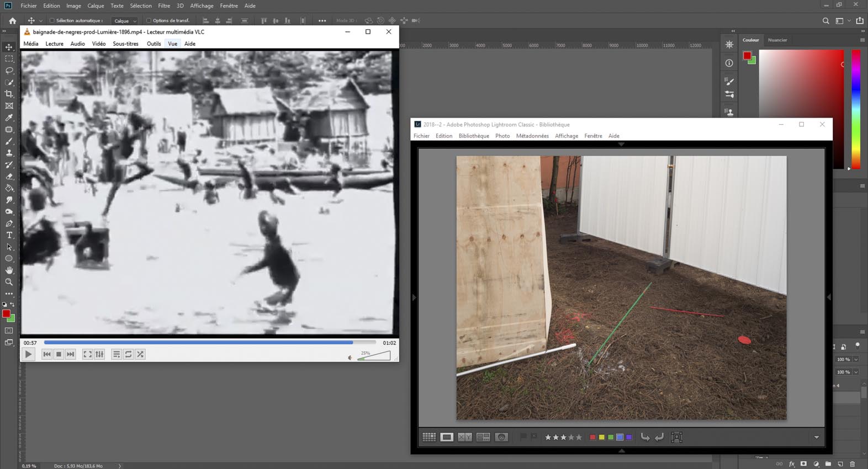Enable Options de transf. checkbox

pos(149,20)
